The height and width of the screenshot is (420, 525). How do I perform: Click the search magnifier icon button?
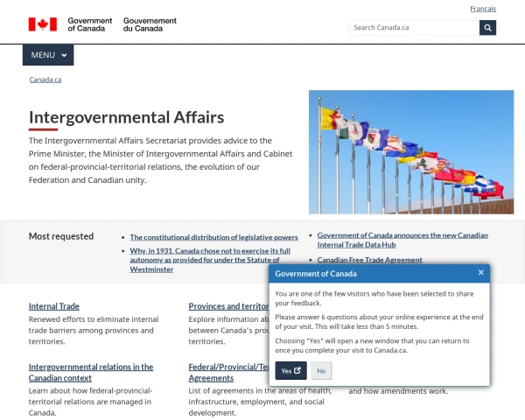pos(487,27)
